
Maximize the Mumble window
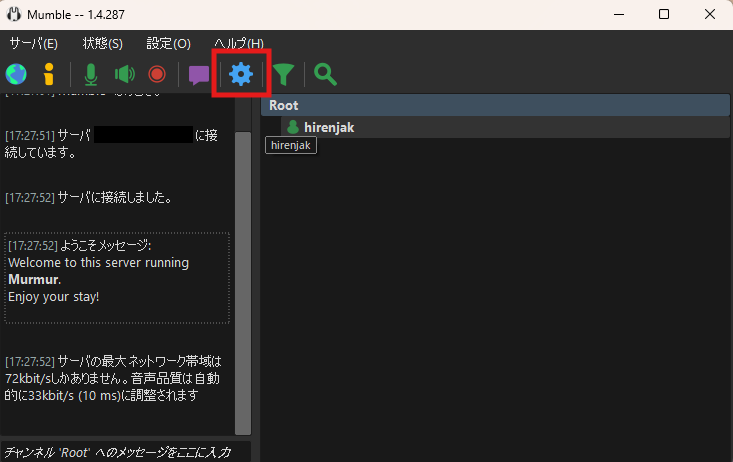tap(664, 14)
